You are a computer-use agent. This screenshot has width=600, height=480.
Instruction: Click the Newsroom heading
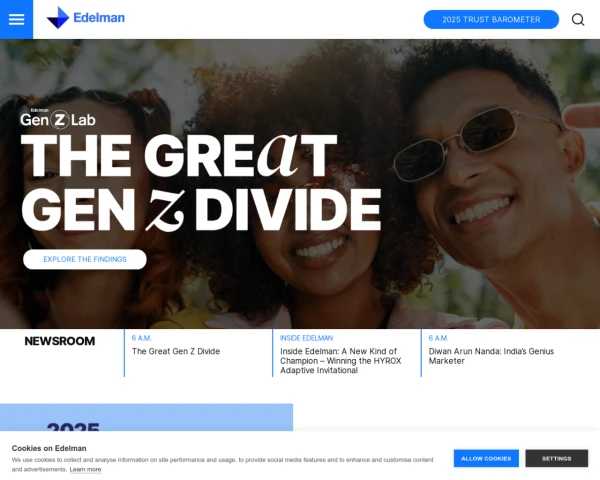[60, 341]
